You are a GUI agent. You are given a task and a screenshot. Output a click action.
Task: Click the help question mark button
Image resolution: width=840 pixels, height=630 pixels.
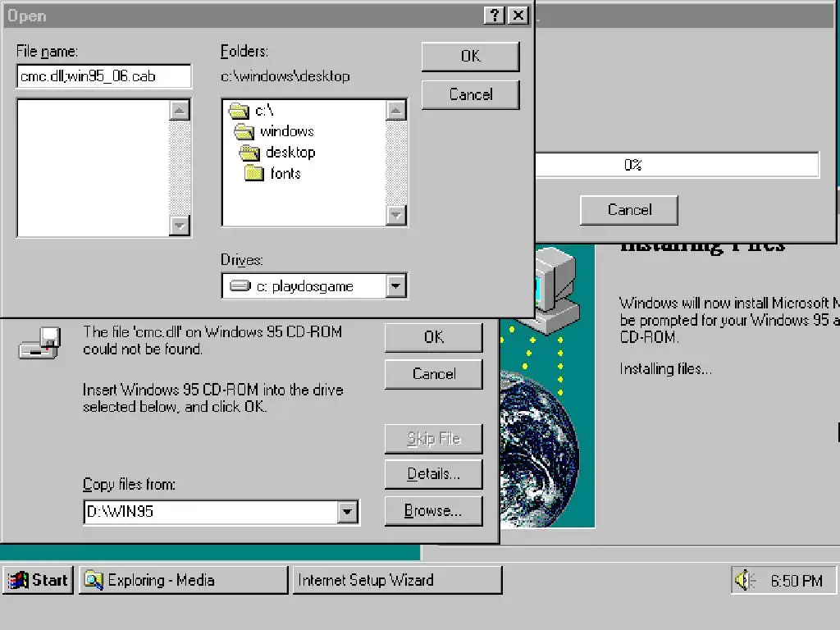point(495,16)
